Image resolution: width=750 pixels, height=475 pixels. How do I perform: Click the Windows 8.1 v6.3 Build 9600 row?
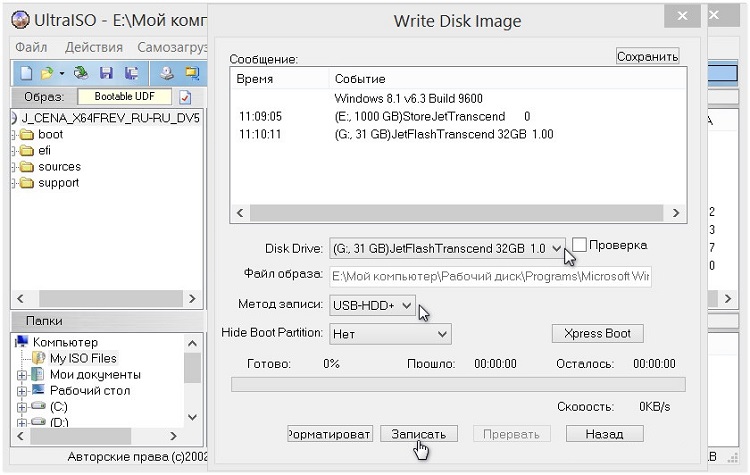pyautogui.click(x=458, y=99)
